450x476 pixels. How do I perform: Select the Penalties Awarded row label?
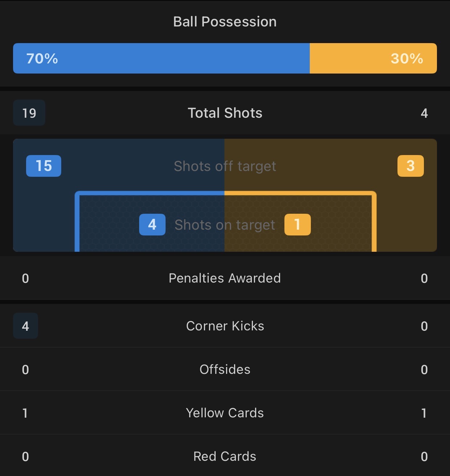coord(225,278)
